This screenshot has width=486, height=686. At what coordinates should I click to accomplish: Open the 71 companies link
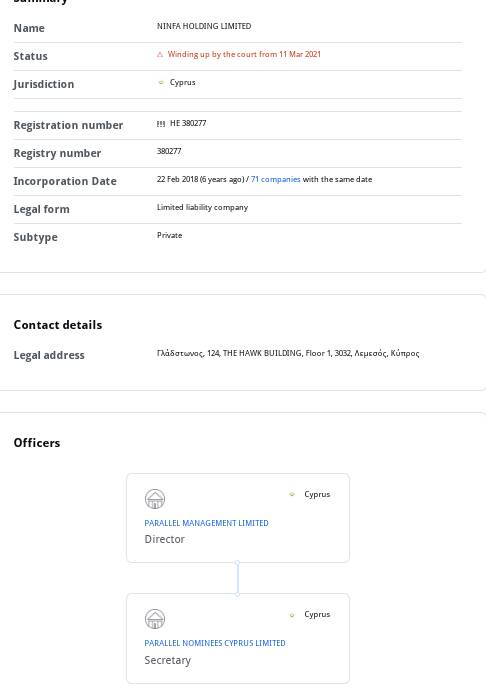(x=276, y=179)
